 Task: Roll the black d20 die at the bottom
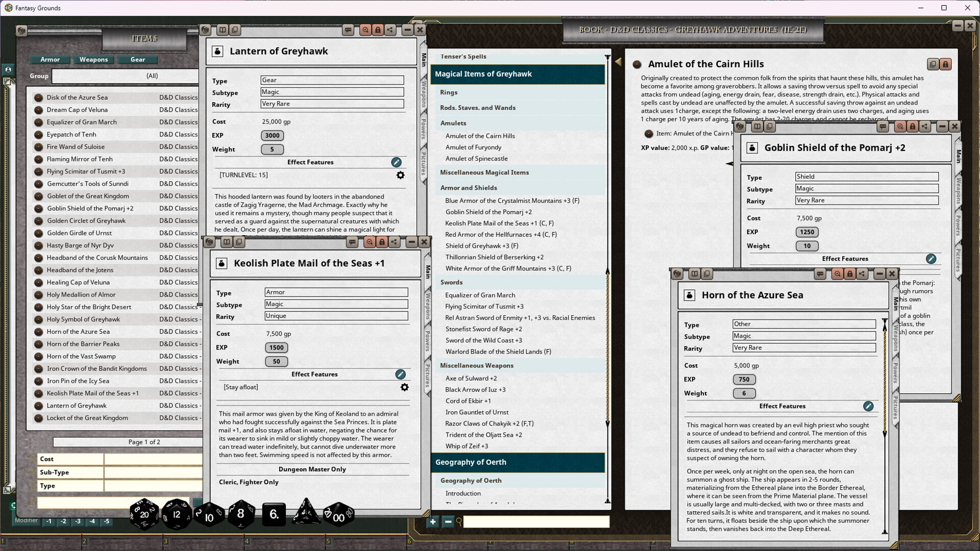point(144,514)
